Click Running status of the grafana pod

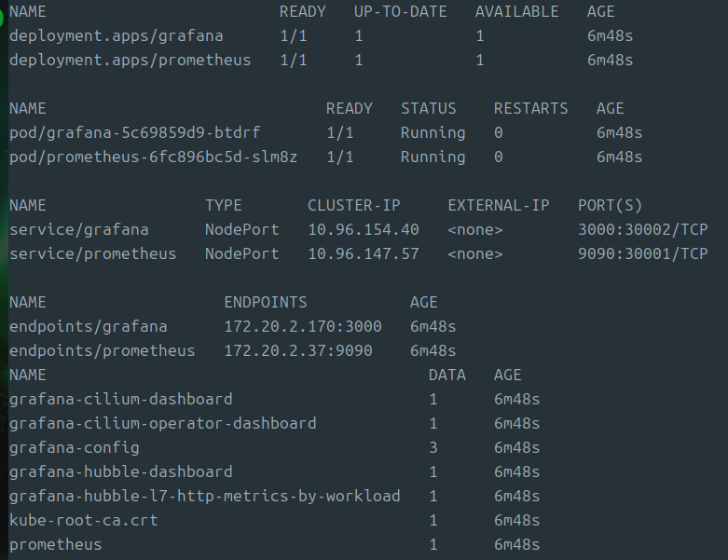433,133
